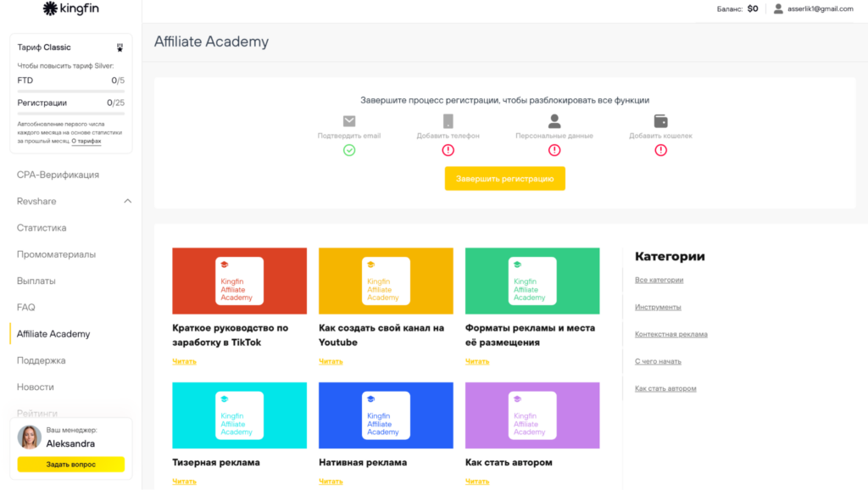
Task: Click title Краткое руководство по заработку в TikTok
Action: click(231, 335)
